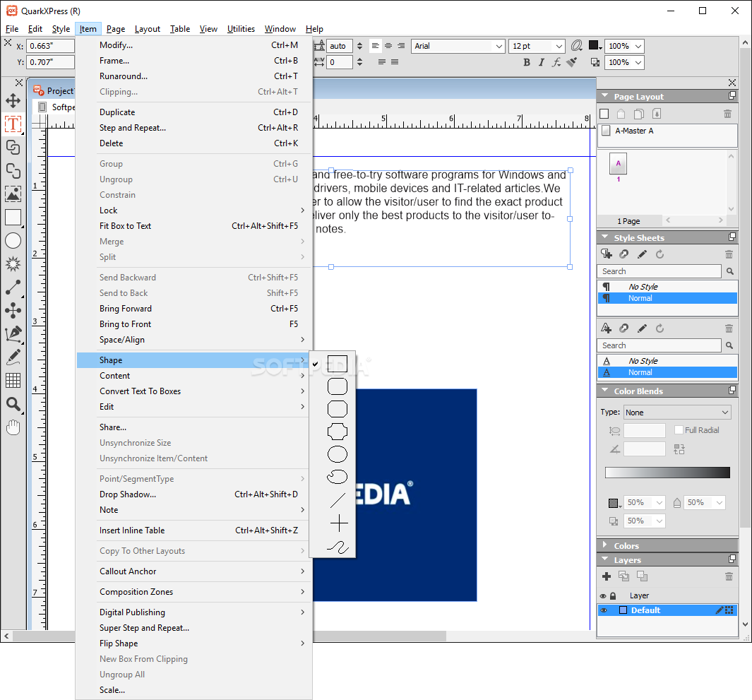Screen dimensions: 752x700
Task: Choose rounded-corner rectangle shape in submenu
Action: coord(337,386)
